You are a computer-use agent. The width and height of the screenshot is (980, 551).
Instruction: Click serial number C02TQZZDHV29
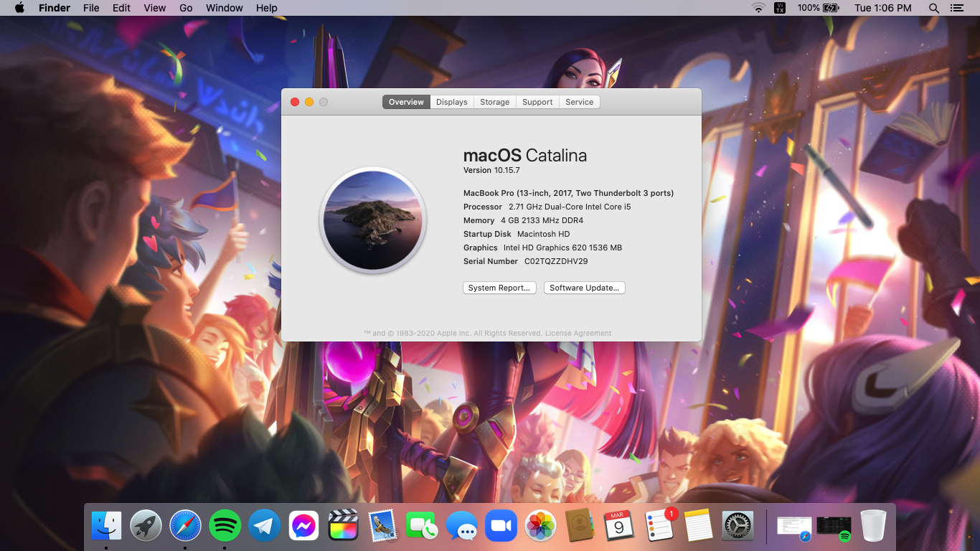pos(556,261)
